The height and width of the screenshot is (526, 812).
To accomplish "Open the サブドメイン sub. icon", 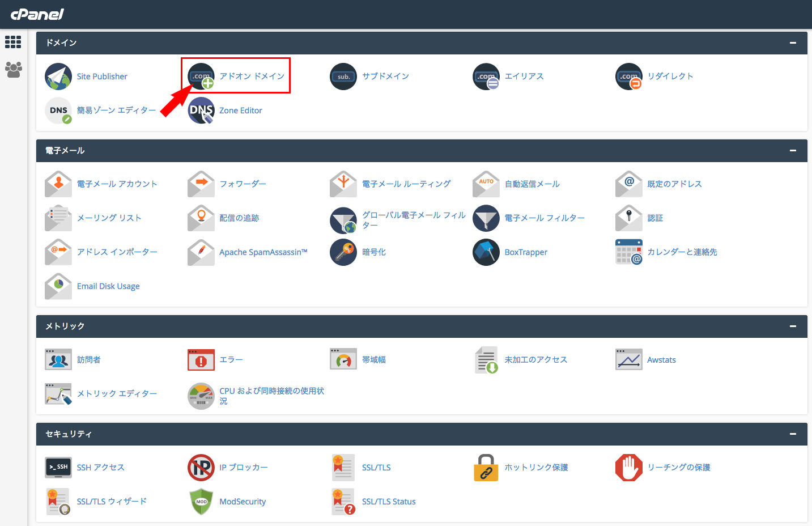I will pyautogui.click(x=343, y=77).
